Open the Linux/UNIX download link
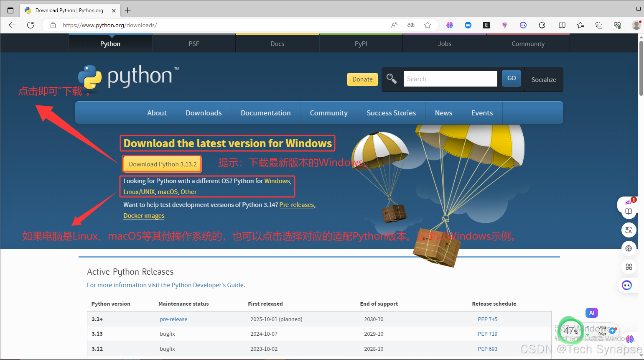 (139, 192)
